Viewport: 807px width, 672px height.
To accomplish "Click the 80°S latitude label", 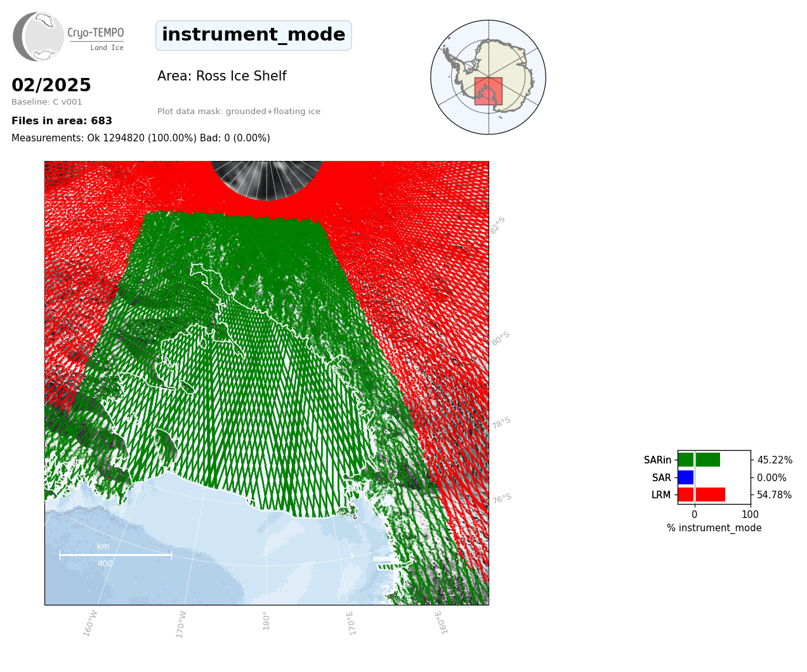I will [501, 339].
